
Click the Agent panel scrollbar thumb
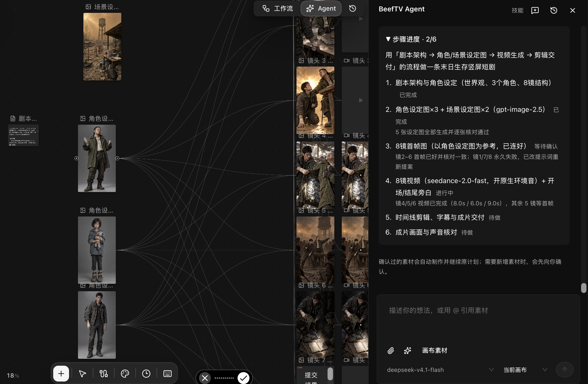pos(584,288)
